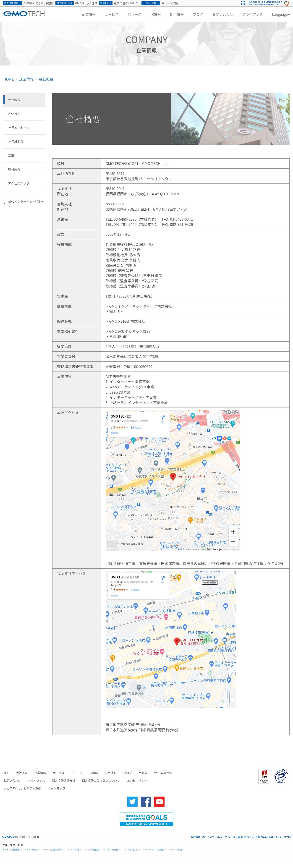Click the SDGs color wheel icon

pos(287,3)
